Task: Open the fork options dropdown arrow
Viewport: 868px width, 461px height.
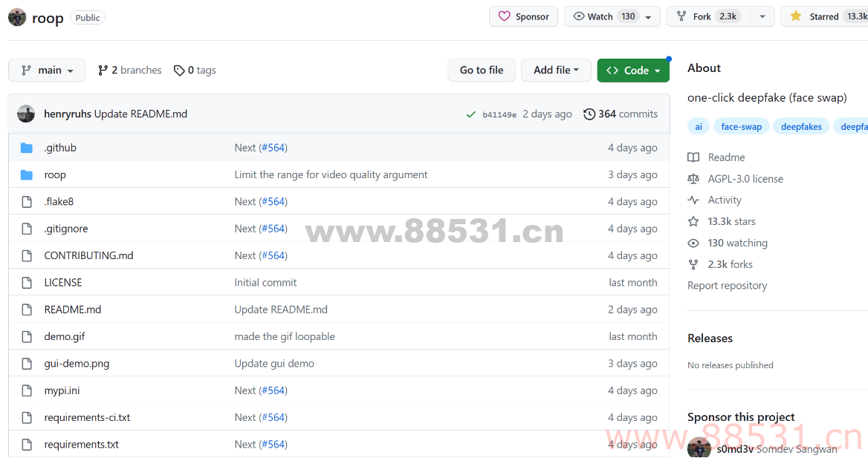Action: [x=762, y=16]
